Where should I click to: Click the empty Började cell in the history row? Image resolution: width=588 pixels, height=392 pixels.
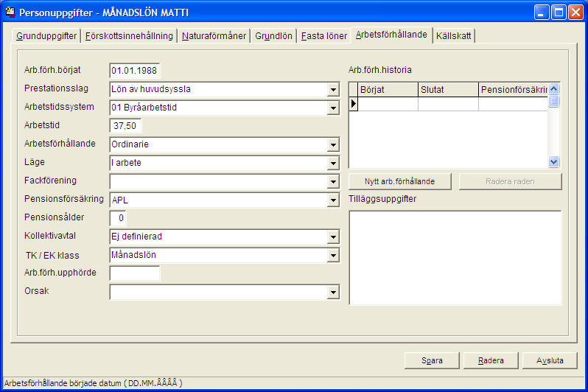click(388, 104)
